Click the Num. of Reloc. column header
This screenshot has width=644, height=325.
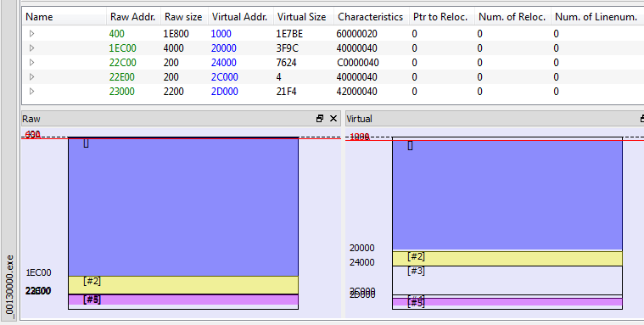pyautogui.click(x=512, y=17)
